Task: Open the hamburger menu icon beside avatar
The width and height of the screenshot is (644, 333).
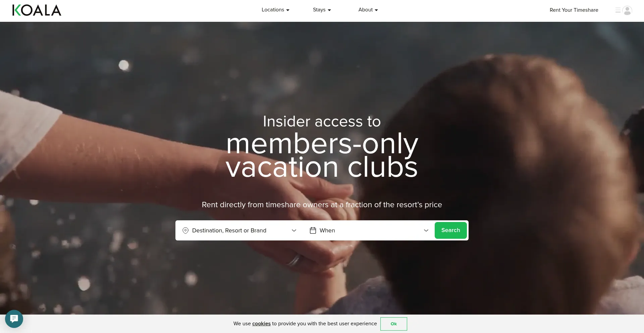Action: [x=618, y=10]
